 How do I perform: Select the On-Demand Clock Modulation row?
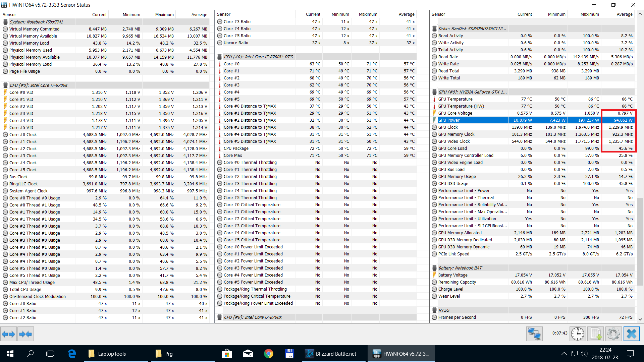105,296
